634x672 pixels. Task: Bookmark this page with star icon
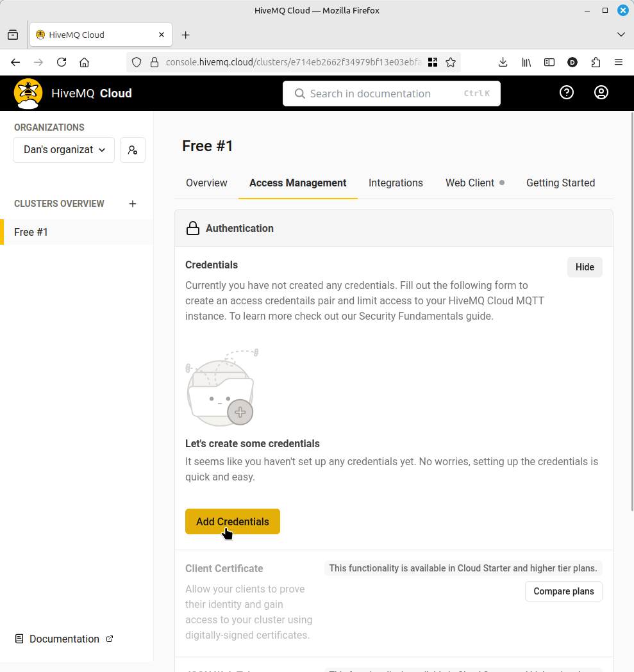click(x=451, y=62)
